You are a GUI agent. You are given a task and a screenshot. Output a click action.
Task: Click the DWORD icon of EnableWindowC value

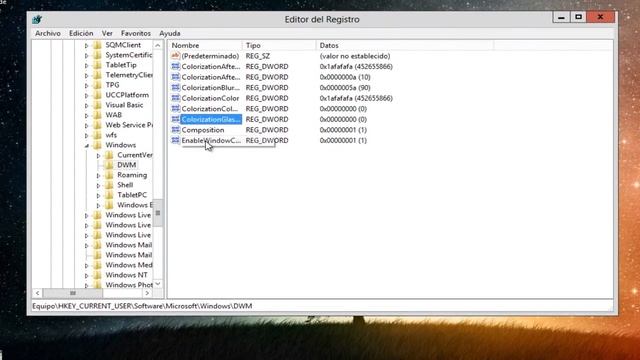click(x=176, y=140)
